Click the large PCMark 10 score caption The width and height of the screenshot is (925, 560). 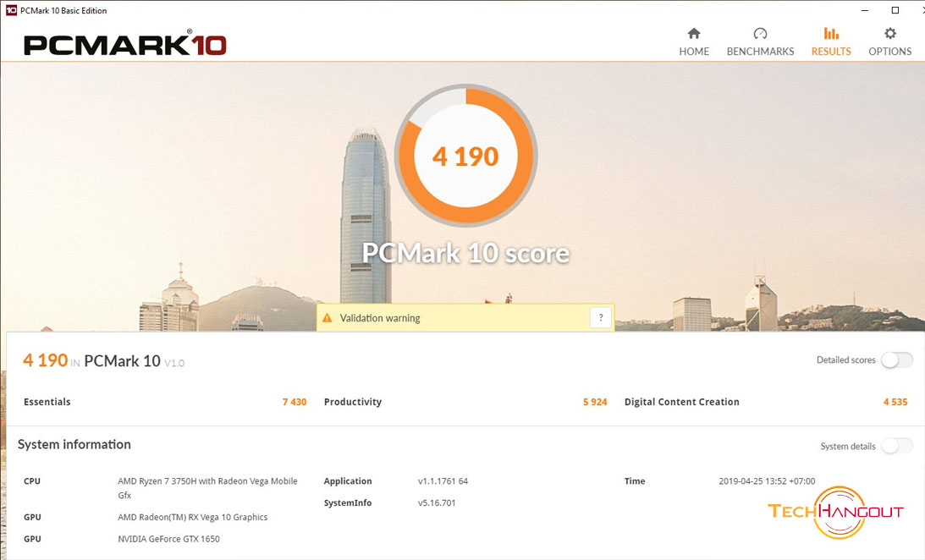[465, 253]
